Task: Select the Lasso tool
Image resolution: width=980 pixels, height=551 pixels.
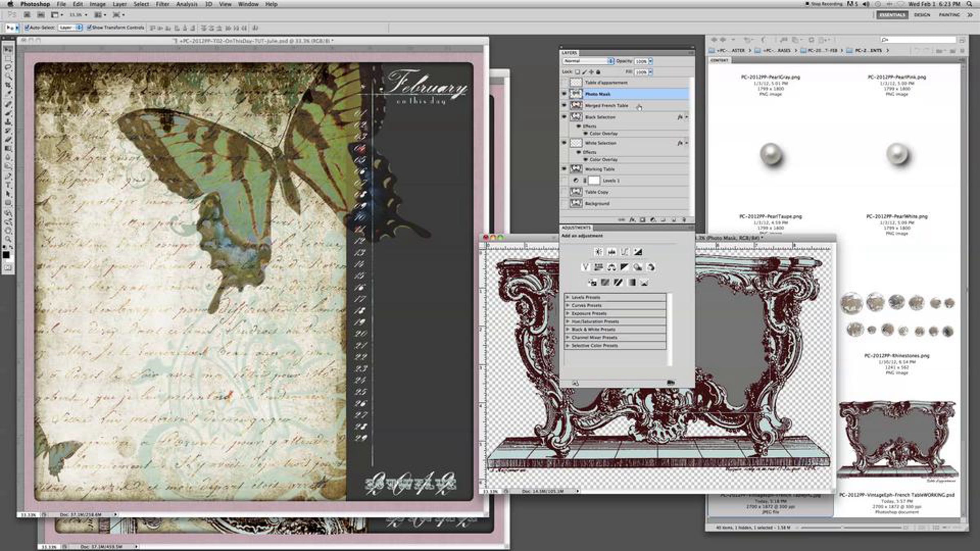Action: [8, 67]
